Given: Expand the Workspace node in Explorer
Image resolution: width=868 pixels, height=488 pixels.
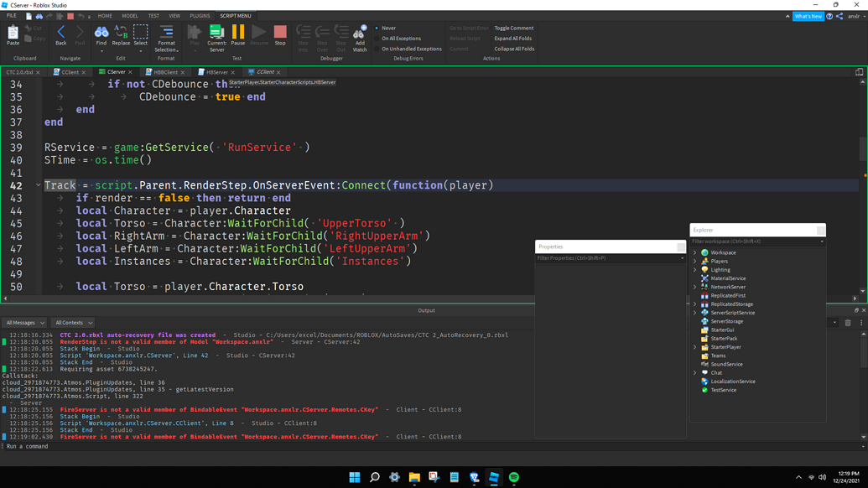Looking at the screenshot, I should [695, 252].
